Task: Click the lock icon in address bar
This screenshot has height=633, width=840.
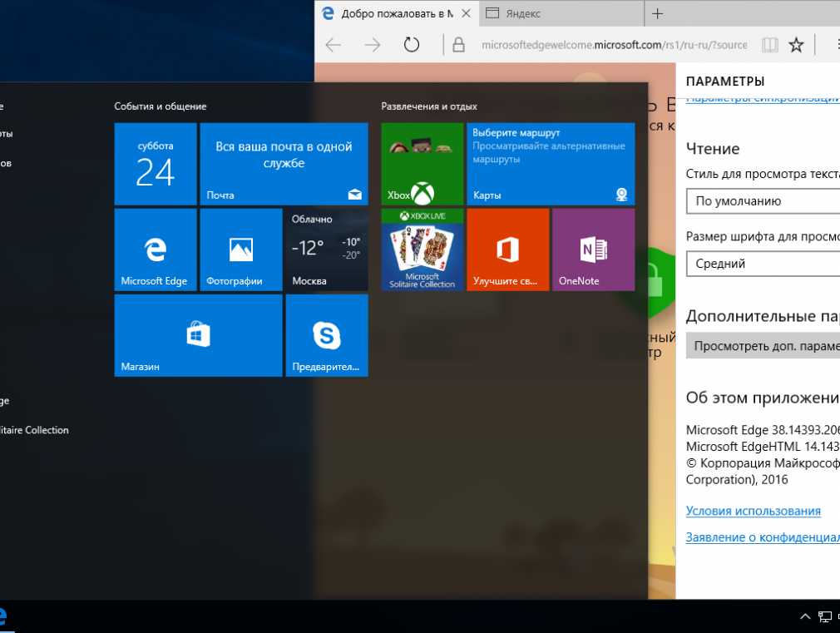Action: (458, 45)
